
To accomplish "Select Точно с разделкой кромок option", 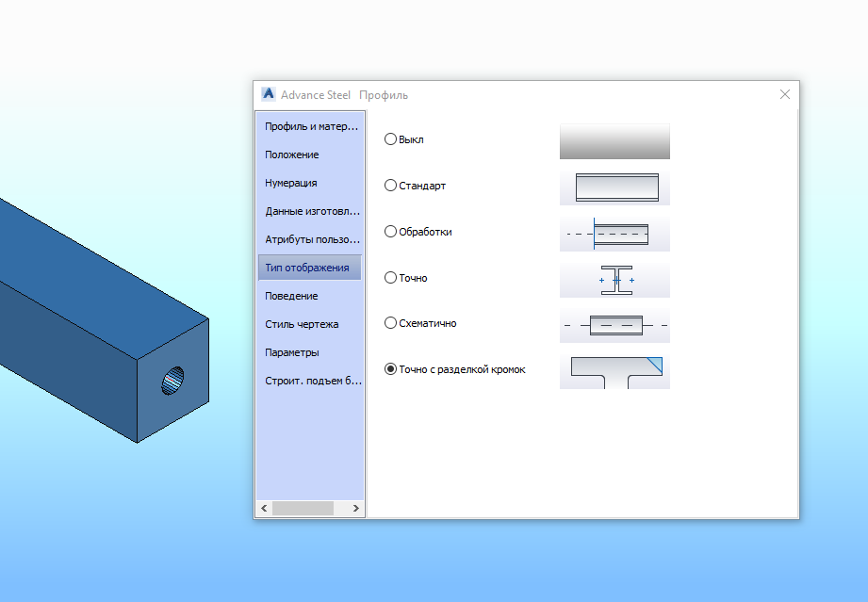I will pos(390,369).
